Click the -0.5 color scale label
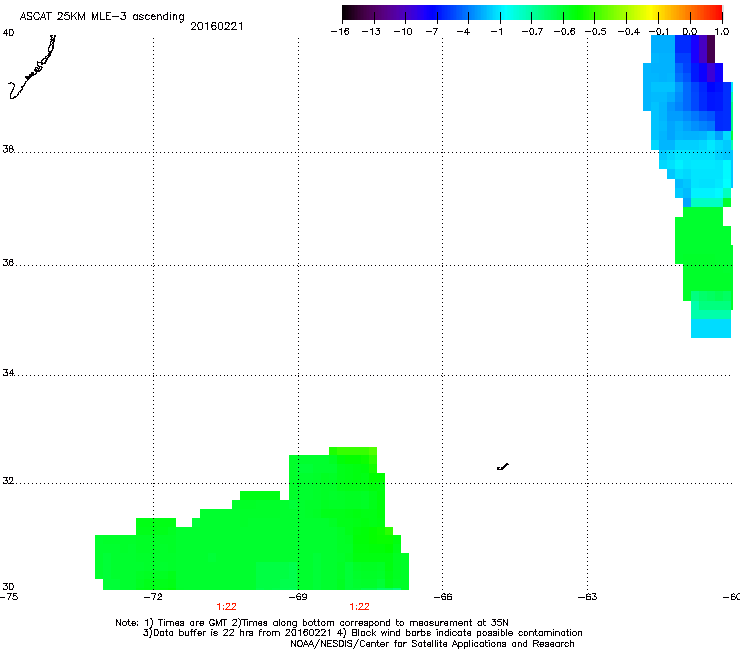This screenshot has width=740, height=650. click(x=596, y=32)
